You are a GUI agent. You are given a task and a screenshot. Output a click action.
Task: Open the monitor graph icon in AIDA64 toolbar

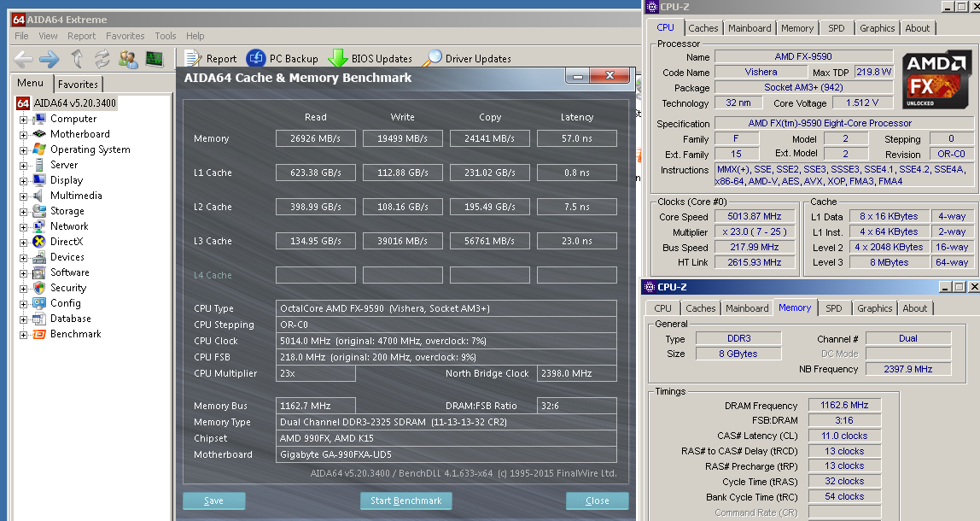pyautogui.click(x=155, y=59)
